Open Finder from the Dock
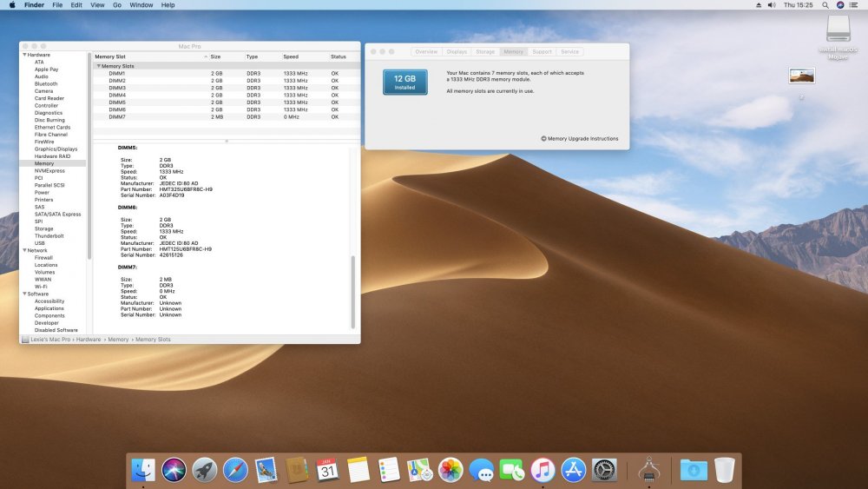Screen dimensions: 868x489 click(x=143, y=470)
